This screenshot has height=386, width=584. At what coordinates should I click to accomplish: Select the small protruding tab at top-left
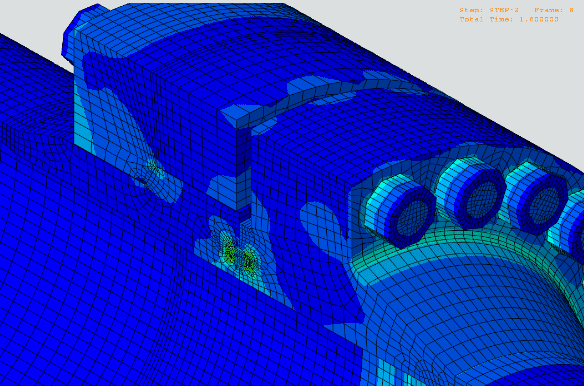point(80,32)
